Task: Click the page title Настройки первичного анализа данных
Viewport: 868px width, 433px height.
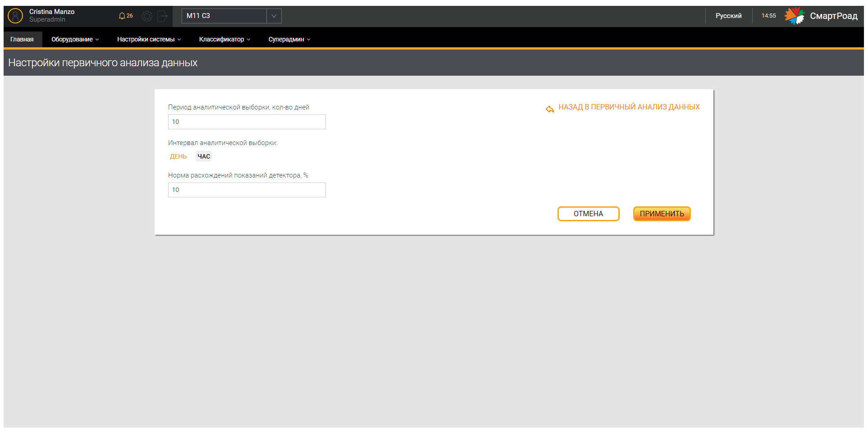Action: pyautogui.click(x=103, y=63)
